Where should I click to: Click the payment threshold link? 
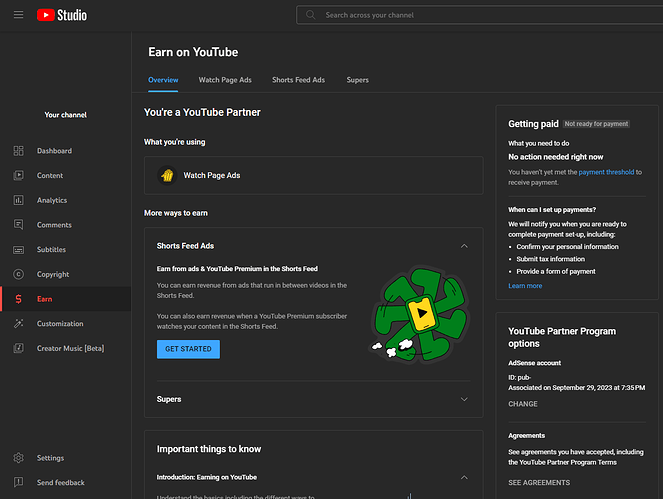point(606,172)
